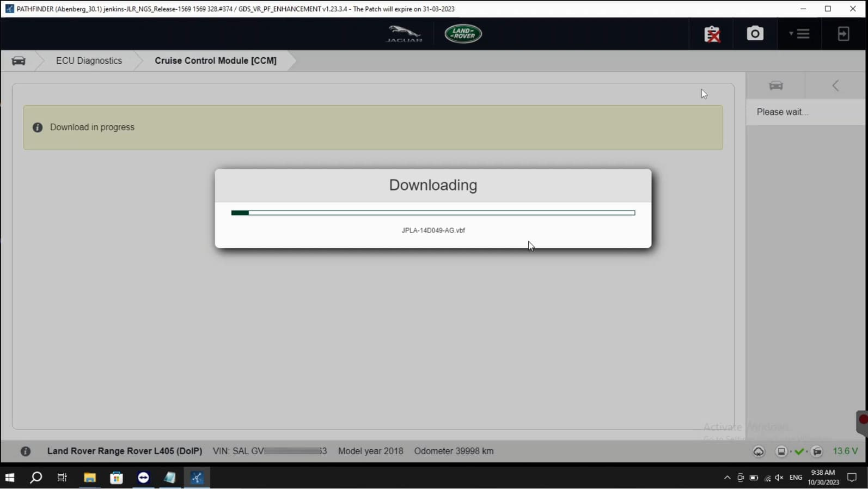Open the clipboard with red X icon

pos(712,34)
